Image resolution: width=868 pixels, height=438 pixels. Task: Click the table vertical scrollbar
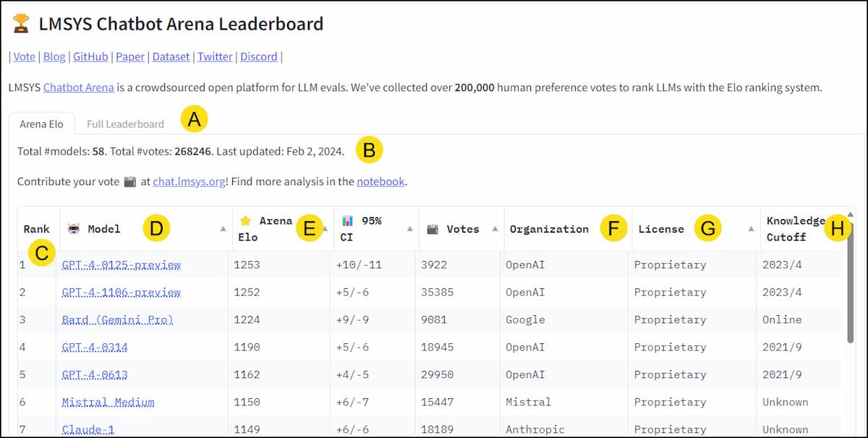point(851,282)
